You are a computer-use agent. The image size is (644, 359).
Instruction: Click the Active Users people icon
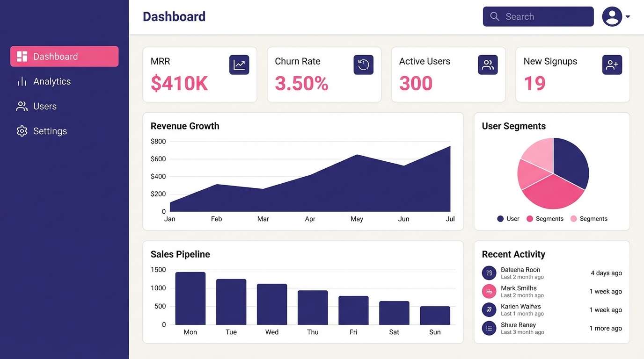tap(488, 65)
